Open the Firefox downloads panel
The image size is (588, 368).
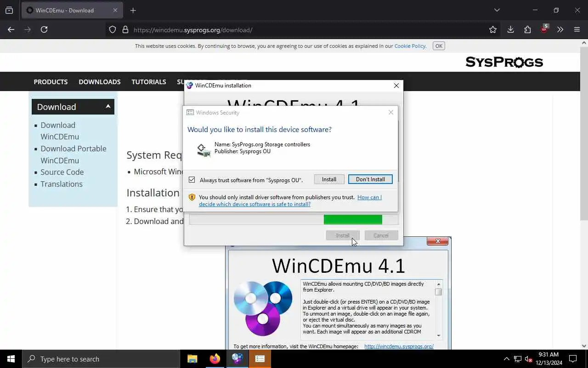point(510,29)
